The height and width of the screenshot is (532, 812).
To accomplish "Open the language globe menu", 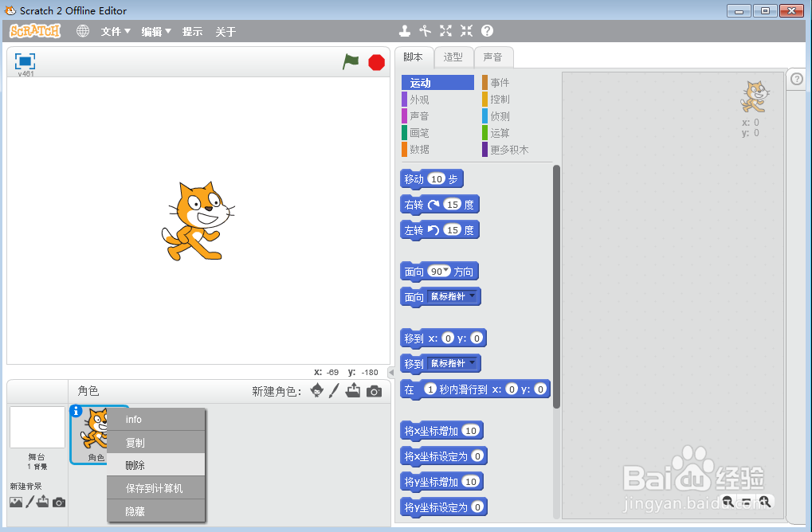I will click(82, 31).
